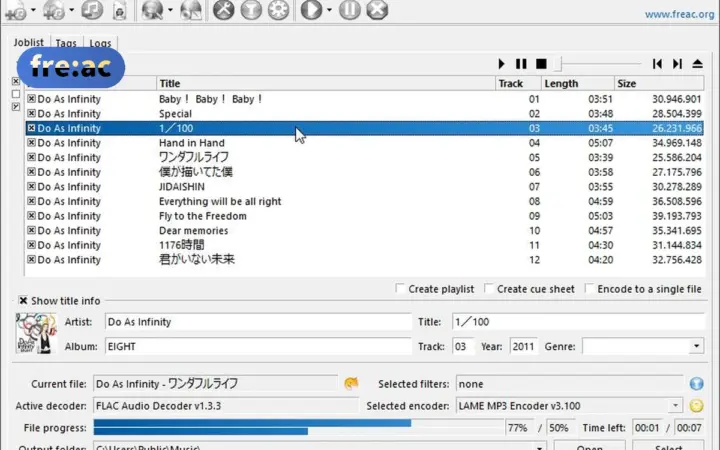Open general settings via the wrench icon
Screen dimensions: 720x450
(x=224, y=10)
